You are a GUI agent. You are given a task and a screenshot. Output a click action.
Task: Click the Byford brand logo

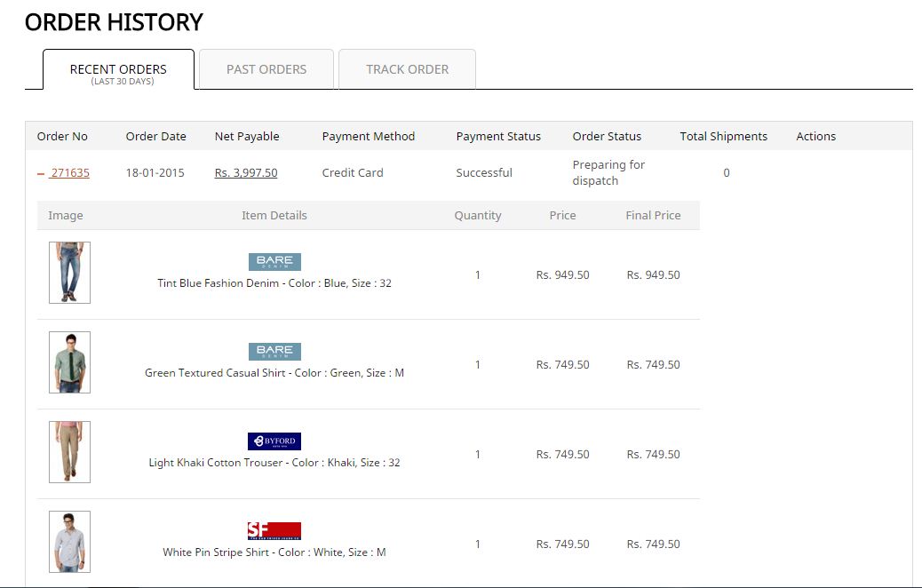coord(274,441)
